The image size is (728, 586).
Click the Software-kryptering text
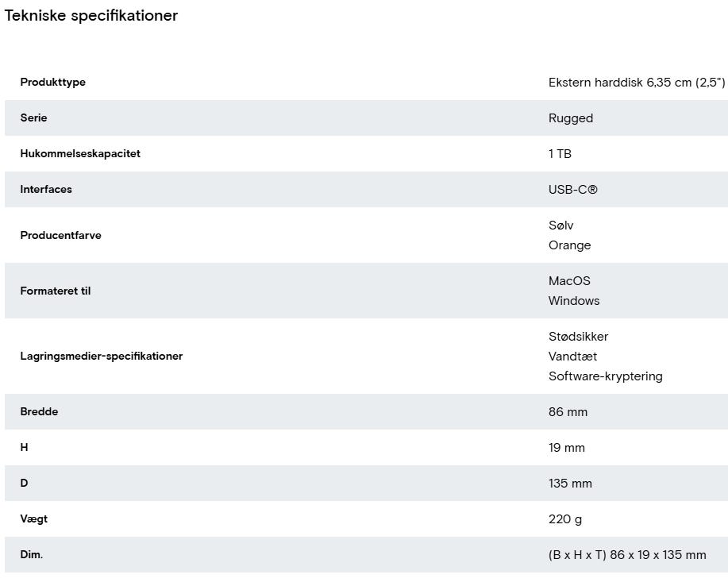click(605, 376)
